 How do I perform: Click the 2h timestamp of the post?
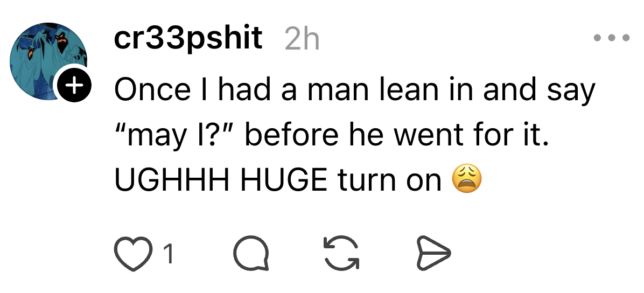[x=302, y=39]
